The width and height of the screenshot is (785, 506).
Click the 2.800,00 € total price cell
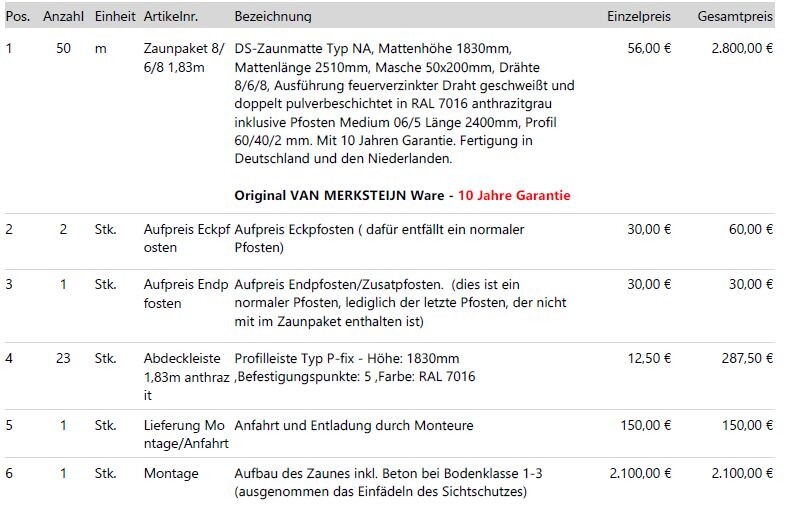[x=742, y=48]
